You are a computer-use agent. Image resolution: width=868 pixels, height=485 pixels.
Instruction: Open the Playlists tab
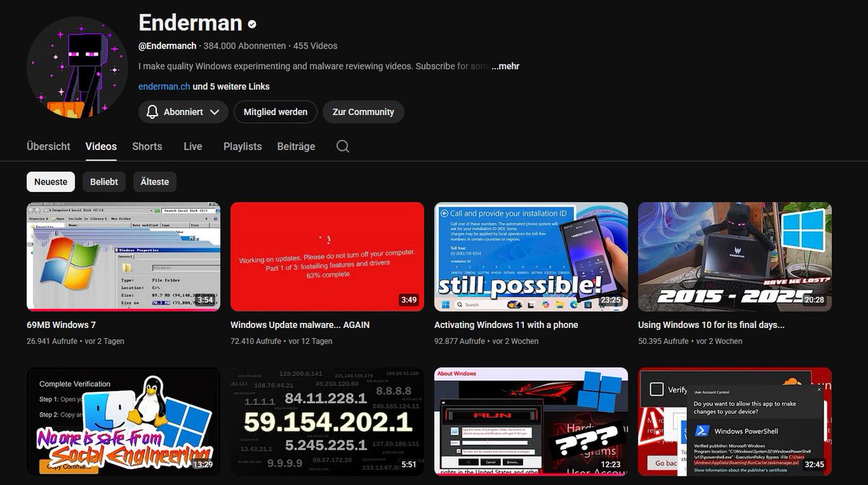(x=242, y=146)
